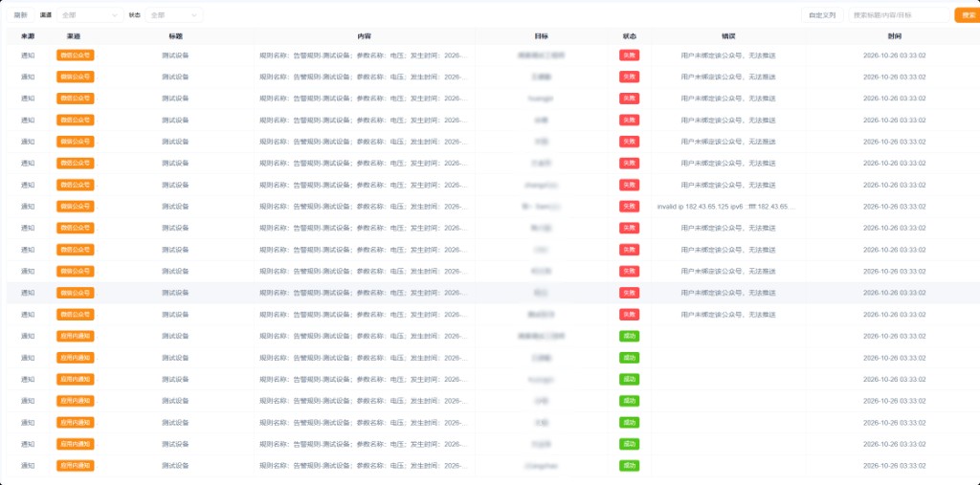Select the invalid ip 182.43.65.125 error cell
980x485 pixels.
(727, 207)
